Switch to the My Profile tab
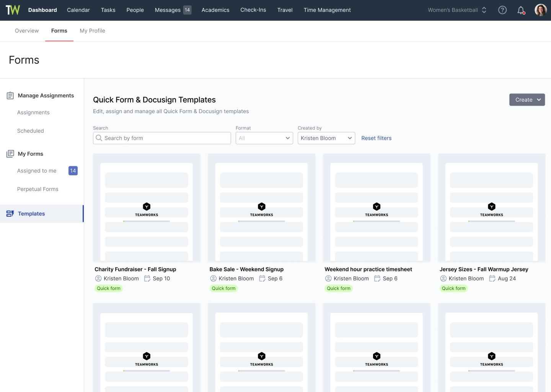 (x=92, y=31)
